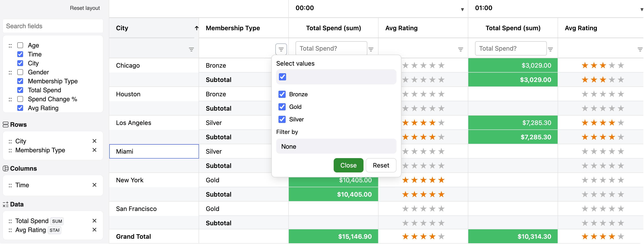644x245 pixels.
Task: Uncheck the Total Spend field checkbox
Action: click(20, 90)
